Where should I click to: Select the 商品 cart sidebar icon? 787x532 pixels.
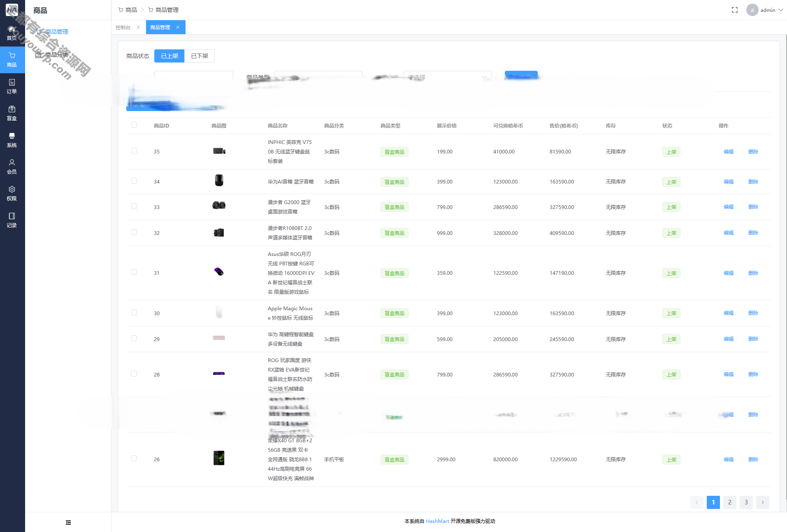12,60
